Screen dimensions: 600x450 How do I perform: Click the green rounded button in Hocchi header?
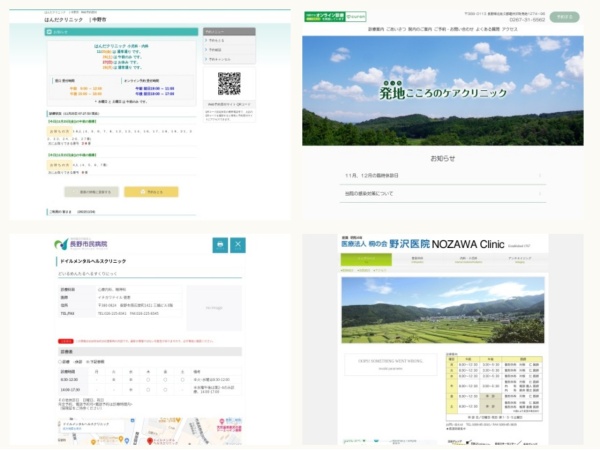coord(565,17)
